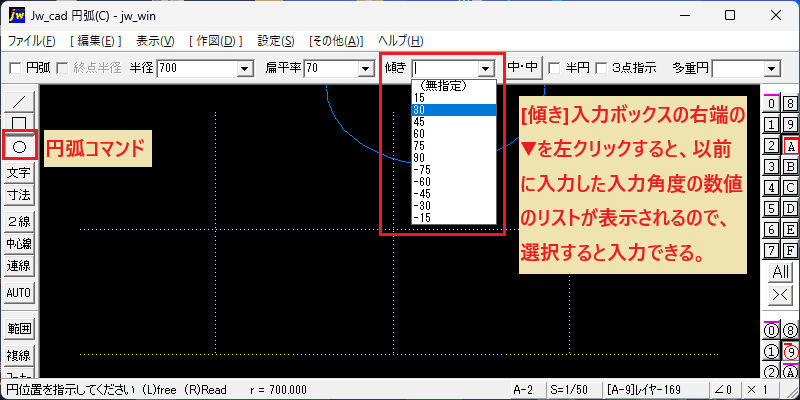Screen dimensions: 800x400
Task: Enable the 円弧 checkbox
Action: click(x=16, y=68)
